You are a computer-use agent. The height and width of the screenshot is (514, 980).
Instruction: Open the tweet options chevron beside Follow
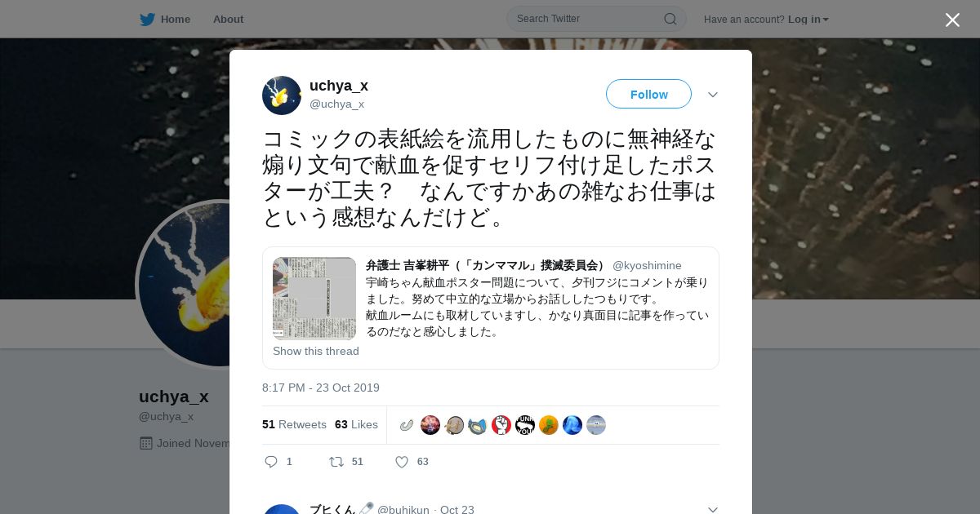[713, 95]
